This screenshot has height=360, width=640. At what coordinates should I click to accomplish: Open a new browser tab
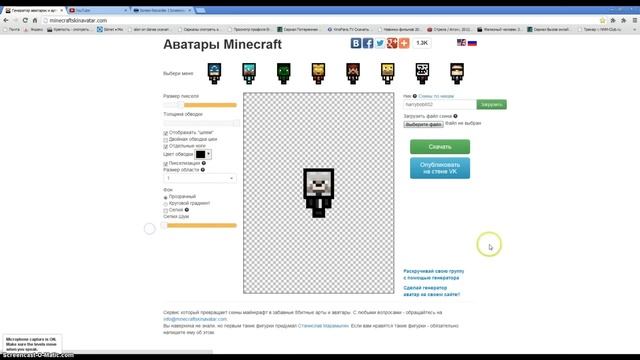(x=200, y=10)
